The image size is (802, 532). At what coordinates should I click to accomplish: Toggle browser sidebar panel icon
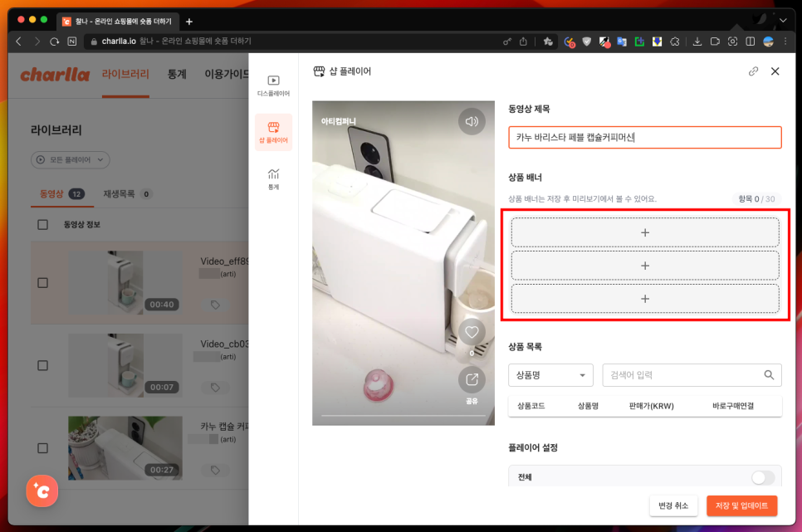[751, 41]
